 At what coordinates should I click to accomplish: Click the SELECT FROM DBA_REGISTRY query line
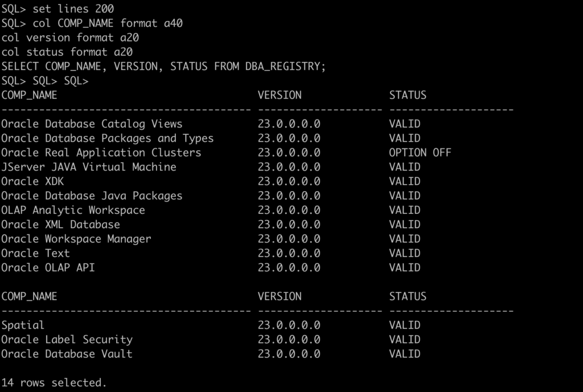163,66
